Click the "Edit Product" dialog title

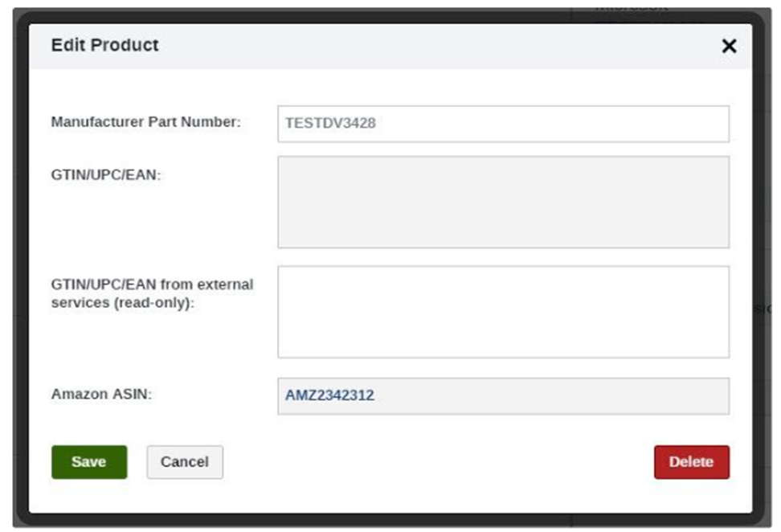104,45
